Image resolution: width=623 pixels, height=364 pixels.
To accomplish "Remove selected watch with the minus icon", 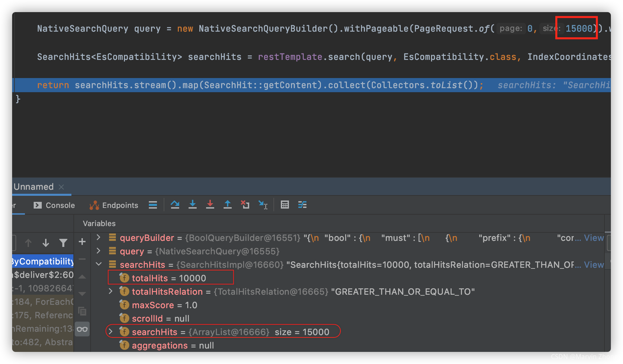I will click(x=82, y=259).
